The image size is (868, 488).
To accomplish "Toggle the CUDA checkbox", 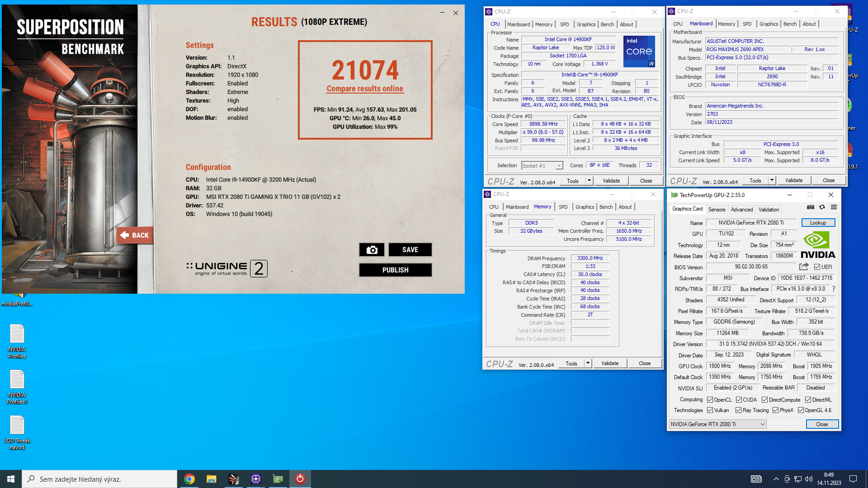I will [x=739, y=400].
